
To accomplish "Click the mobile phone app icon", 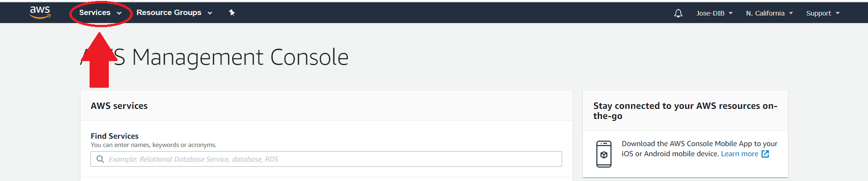I will point(603,154).
